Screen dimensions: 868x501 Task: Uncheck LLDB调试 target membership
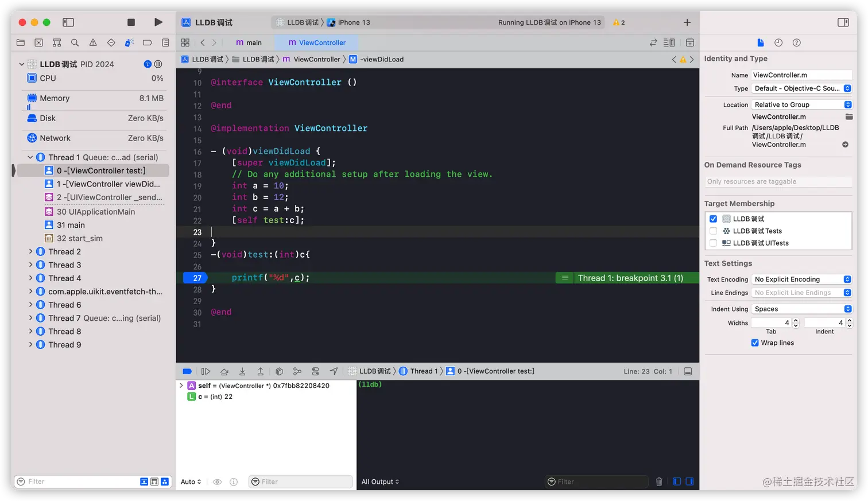click(713, 219)
